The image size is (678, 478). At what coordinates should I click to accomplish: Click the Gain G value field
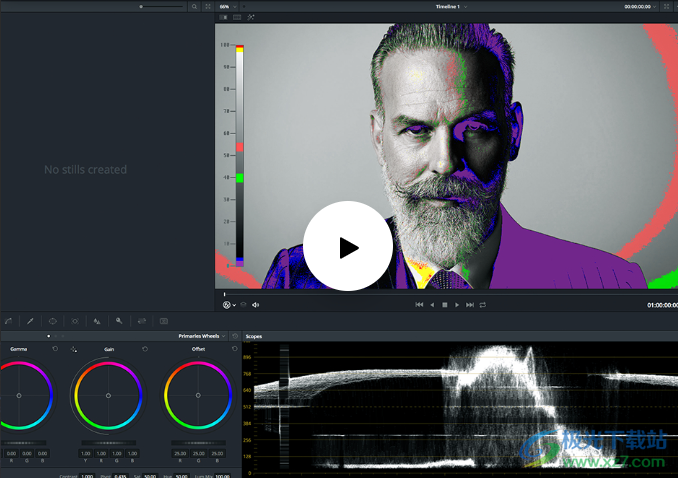click(x=117, y=453)
